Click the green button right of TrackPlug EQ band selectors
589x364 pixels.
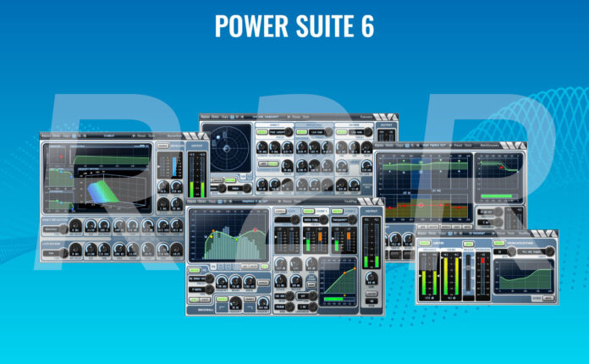[x=265, y=267]
